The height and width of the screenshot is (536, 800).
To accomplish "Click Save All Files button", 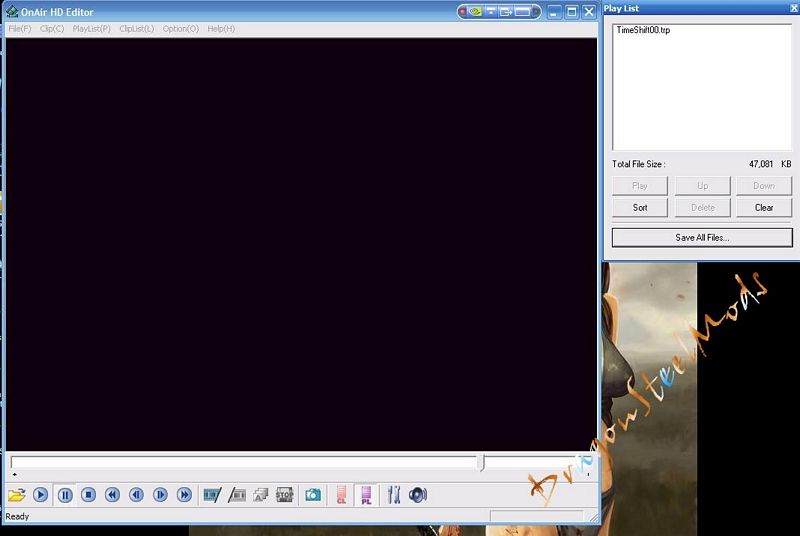I will 702,238.
